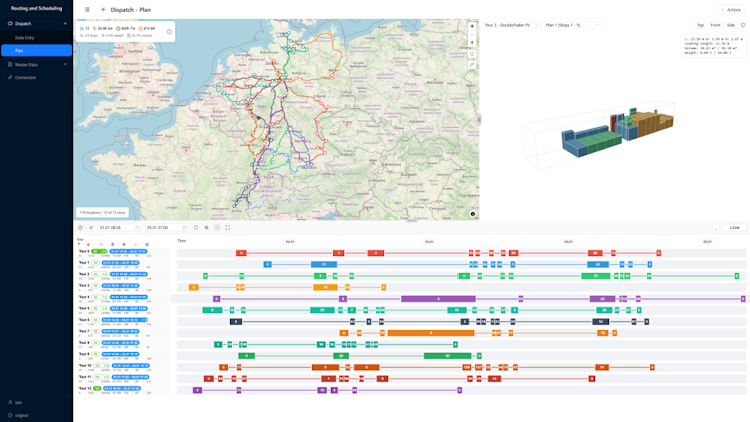
Task: Toggle the route line display map tool
Action: point(472,65)
